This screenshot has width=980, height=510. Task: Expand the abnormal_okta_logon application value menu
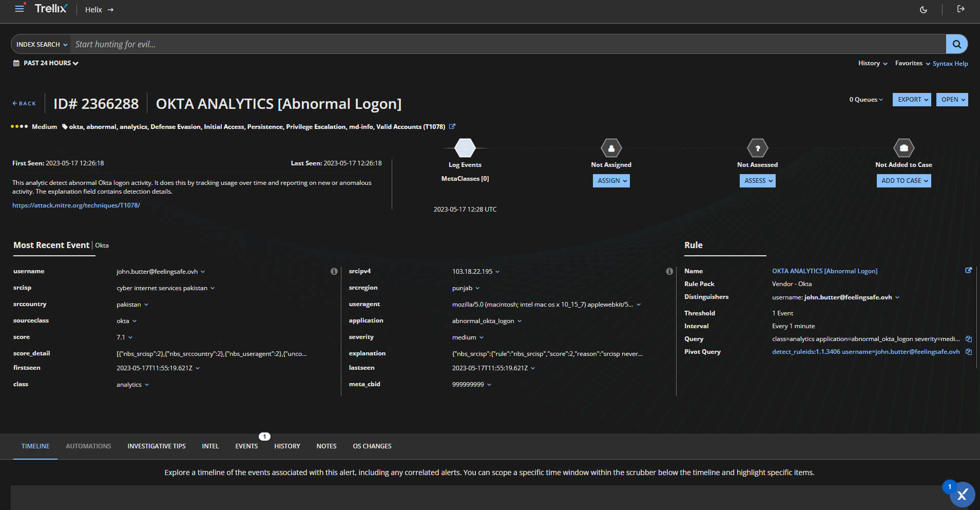520,321
